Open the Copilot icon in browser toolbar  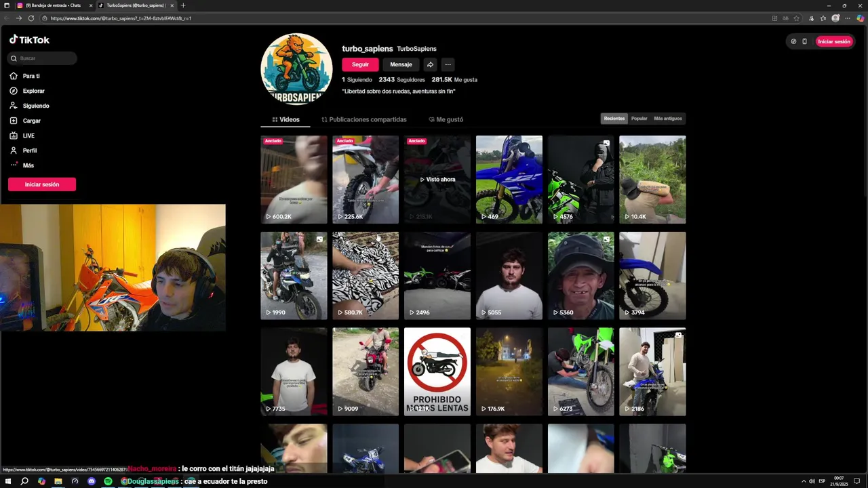[860, 18]
